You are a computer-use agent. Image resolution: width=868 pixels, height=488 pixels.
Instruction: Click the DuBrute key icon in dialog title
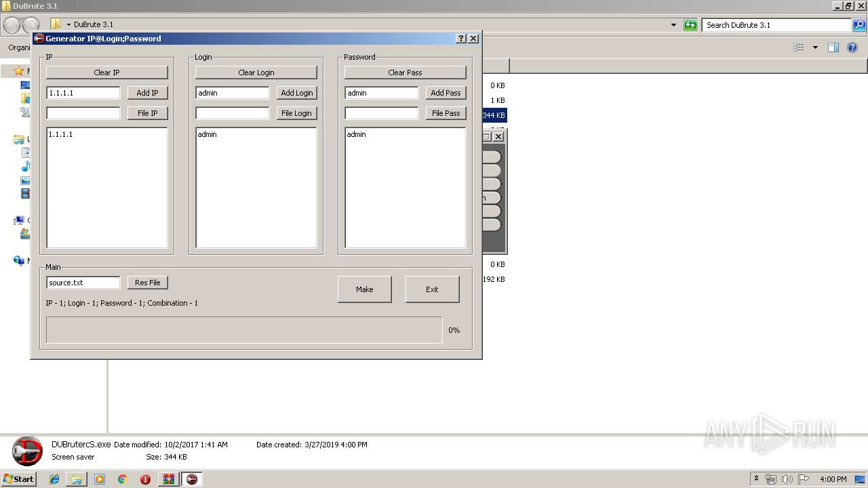[x=39, y=39]
